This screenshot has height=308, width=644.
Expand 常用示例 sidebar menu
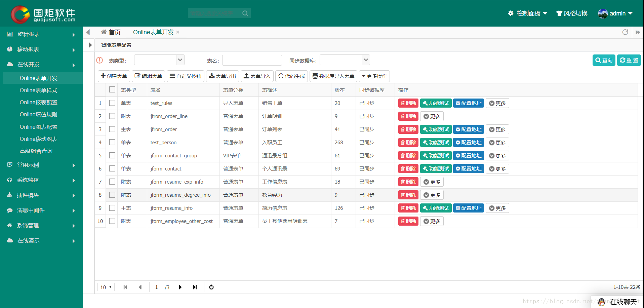(x=41, y=165)
